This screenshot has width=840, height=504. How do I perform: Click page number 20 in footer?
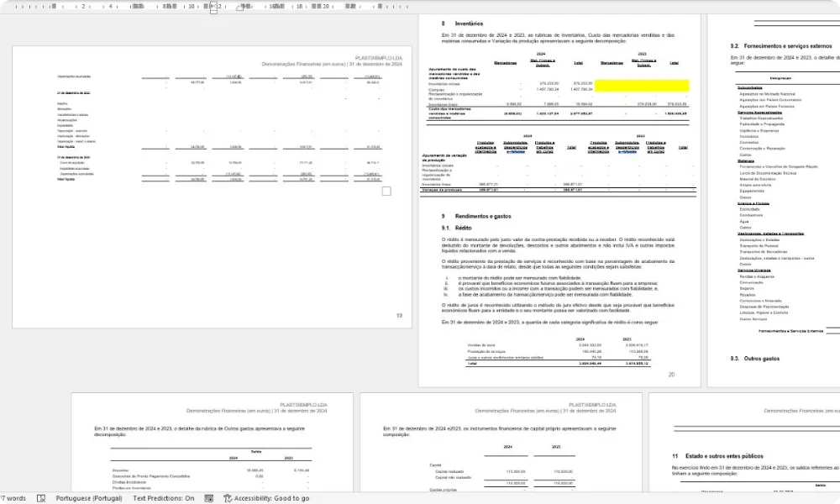pyautogui.click(x=671, y=375)
